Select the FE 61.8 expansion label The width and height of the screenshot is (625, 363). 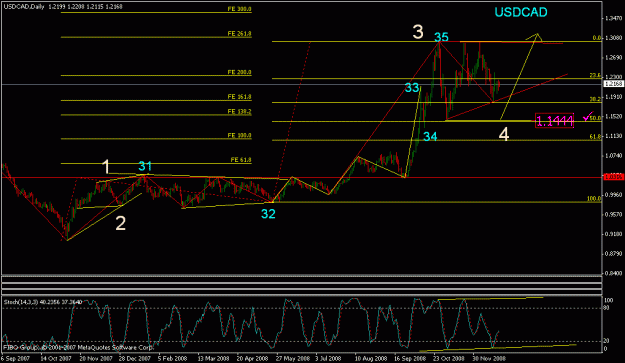pyautogui.click(x=241, y=160)
